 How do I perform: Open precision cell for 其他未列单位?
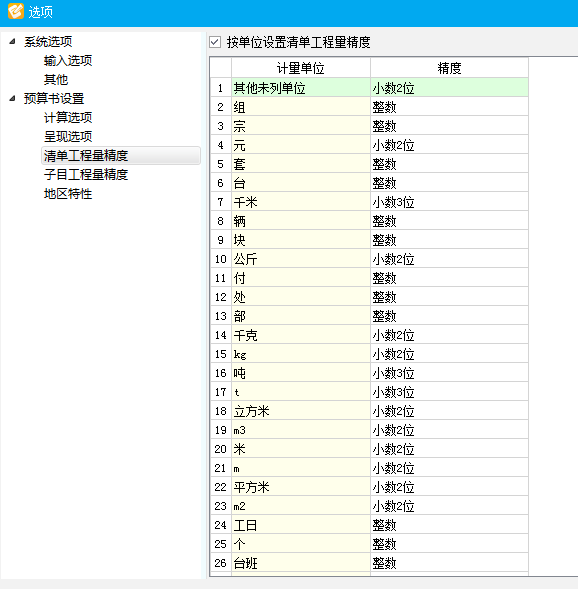coord(450,88)
